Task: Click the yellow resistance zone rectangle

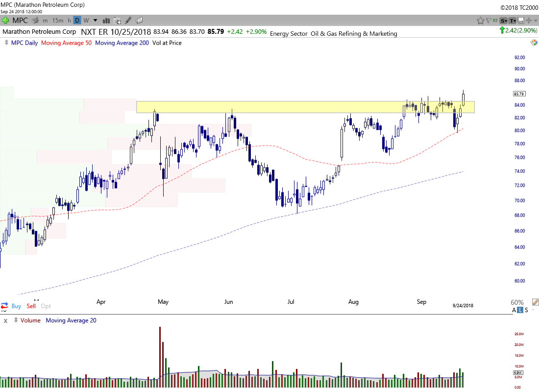Action: (305, 107)
